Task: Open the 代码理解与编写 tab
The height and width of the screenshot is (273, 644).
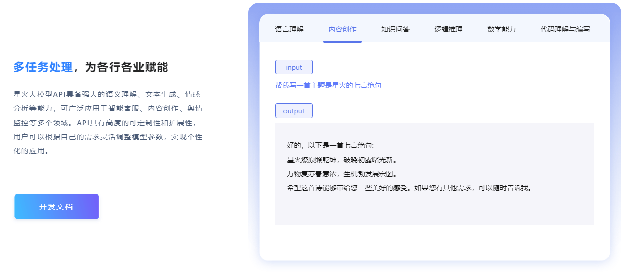Action: click(565, 29)
